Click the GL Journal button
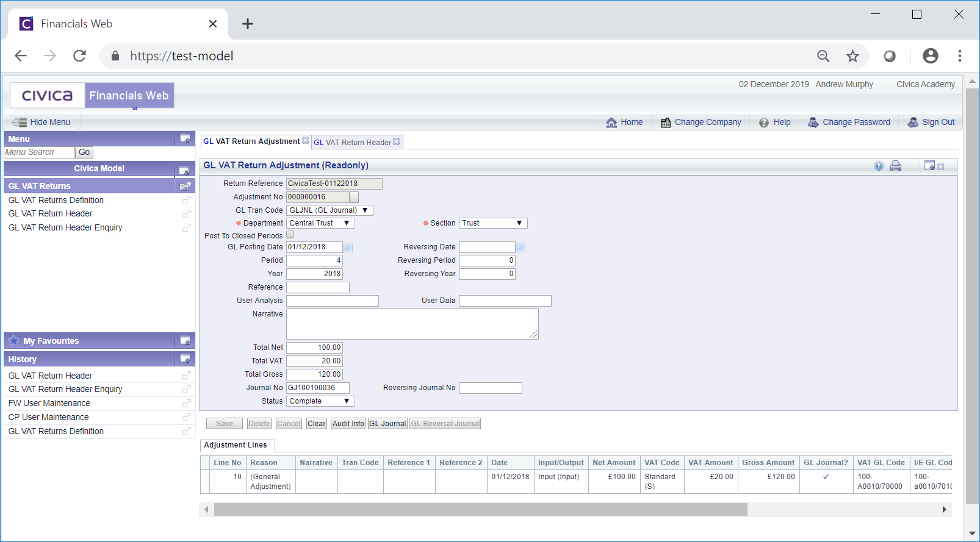 tap(387, 424)
